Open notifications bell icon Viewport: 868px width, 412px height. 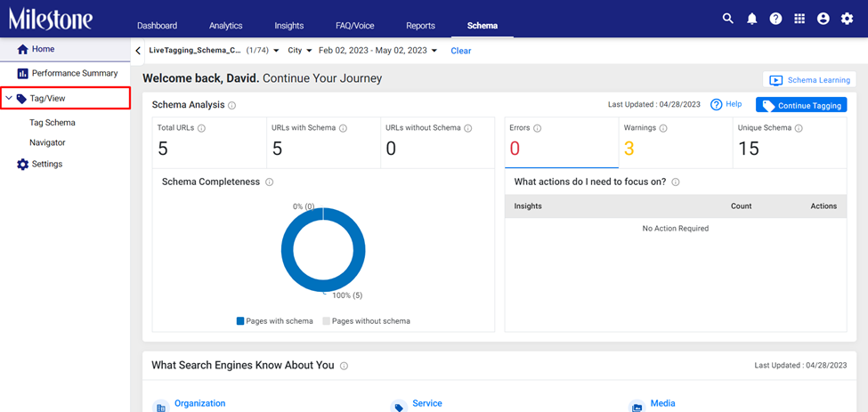coord(751,19)
